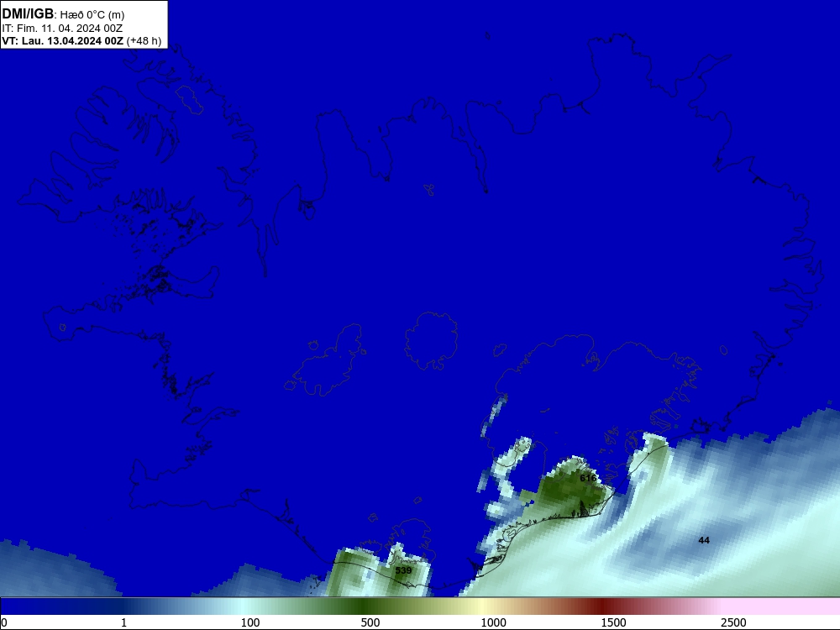Click the 100 label on the color scale
Screen dimensions: 840x630
pyautogui.click(x=250, y=622)
